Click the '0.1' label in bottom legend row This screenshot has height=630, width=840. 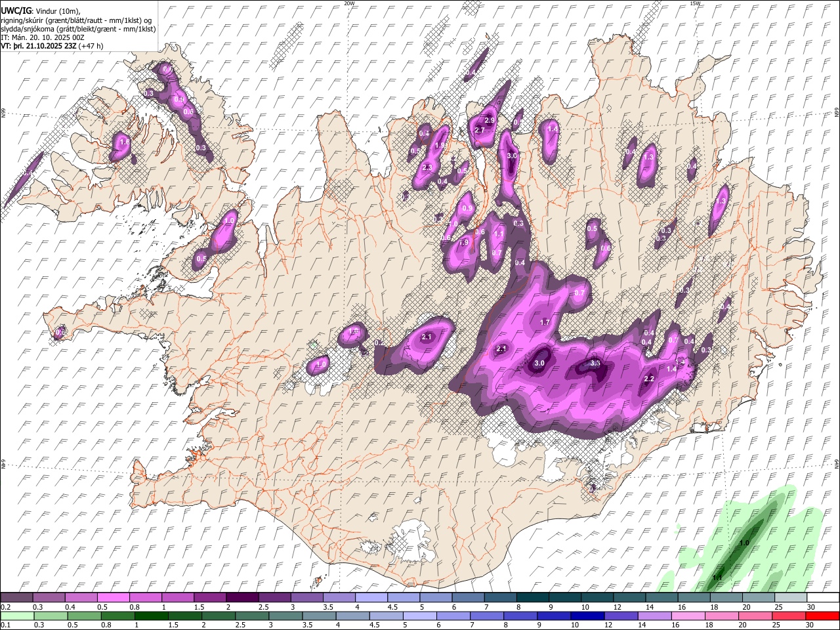(x=5, y=625)
